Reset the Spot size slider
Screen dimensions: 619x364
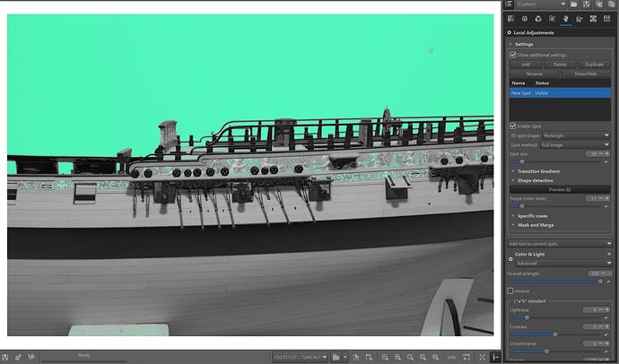click(x=606, y=161)
